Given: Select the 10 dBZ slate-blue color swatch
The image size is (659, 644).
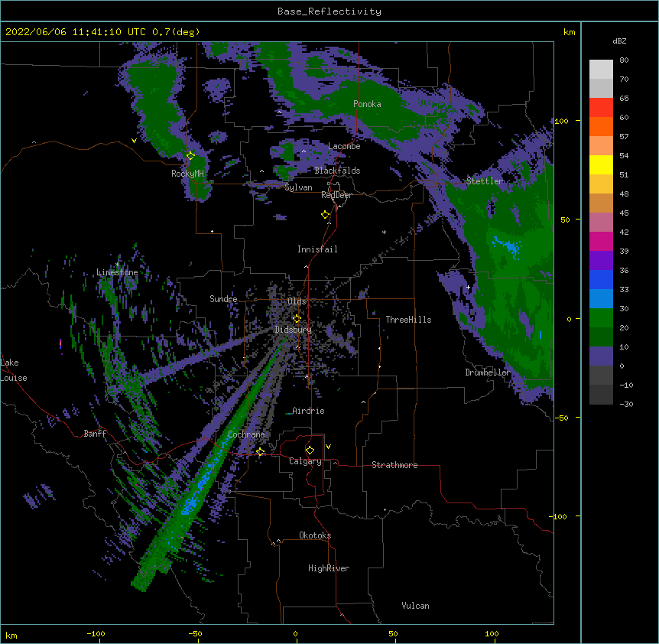Looking at the screenshot, I should coord(601,356).
